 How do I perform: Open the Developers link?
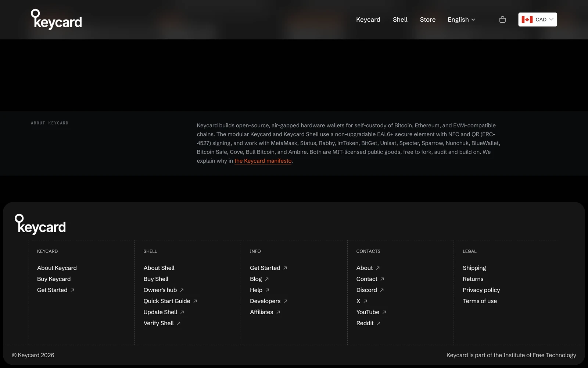point(265,301)
